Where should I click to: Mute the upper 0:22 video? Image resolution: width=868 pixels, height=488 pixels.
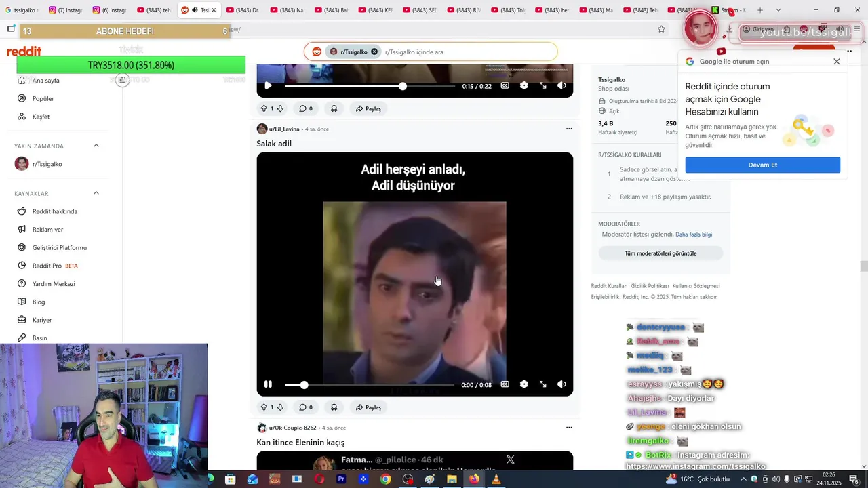[561, 85]
